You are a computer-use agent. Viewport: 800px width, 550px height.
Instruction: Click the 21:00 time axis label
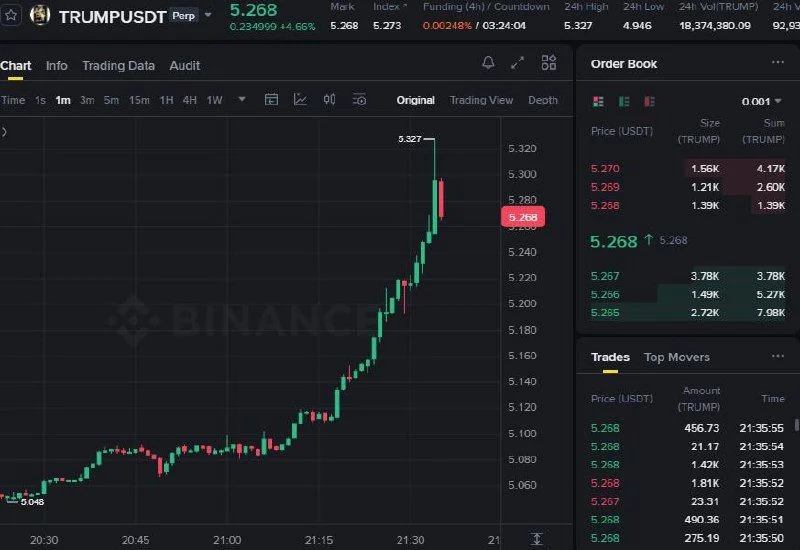(x=227, y=540)
